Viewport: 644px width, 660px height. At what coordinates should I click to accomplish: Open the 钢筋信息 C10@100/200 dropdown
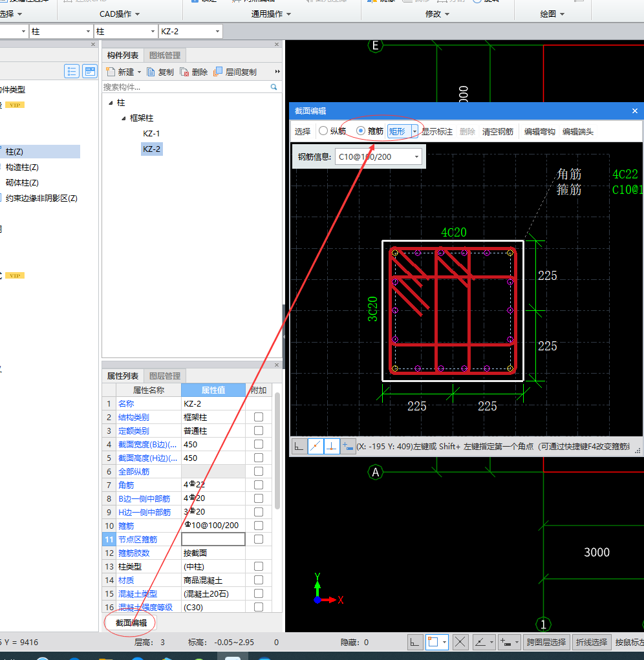[x=416, y=157]
